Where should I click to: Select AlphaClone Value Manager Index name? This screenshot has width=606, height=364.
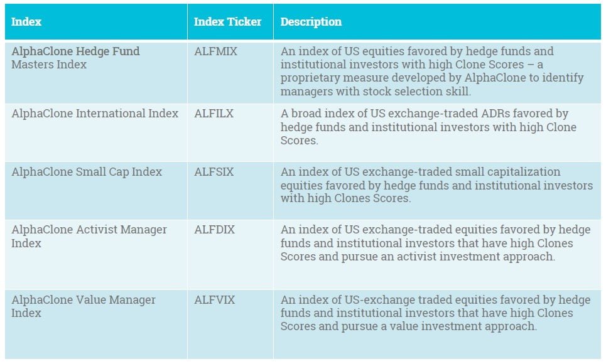pyautogui.click(x=84, y=306)
